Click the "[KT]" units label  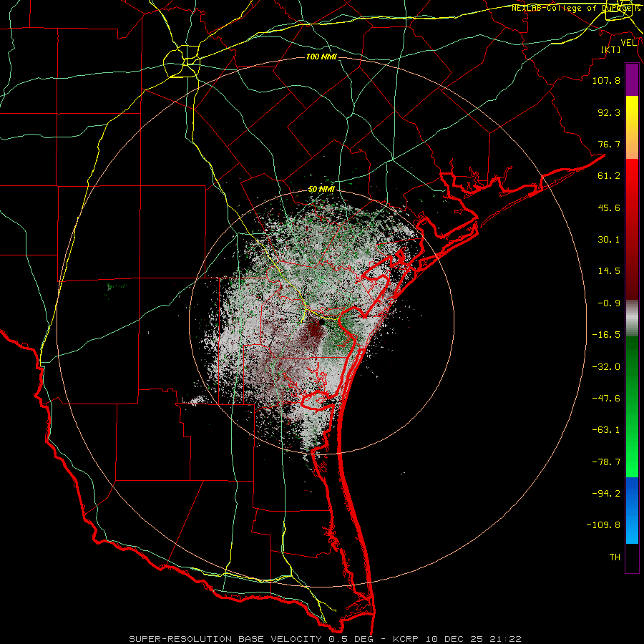click(611, 49)
